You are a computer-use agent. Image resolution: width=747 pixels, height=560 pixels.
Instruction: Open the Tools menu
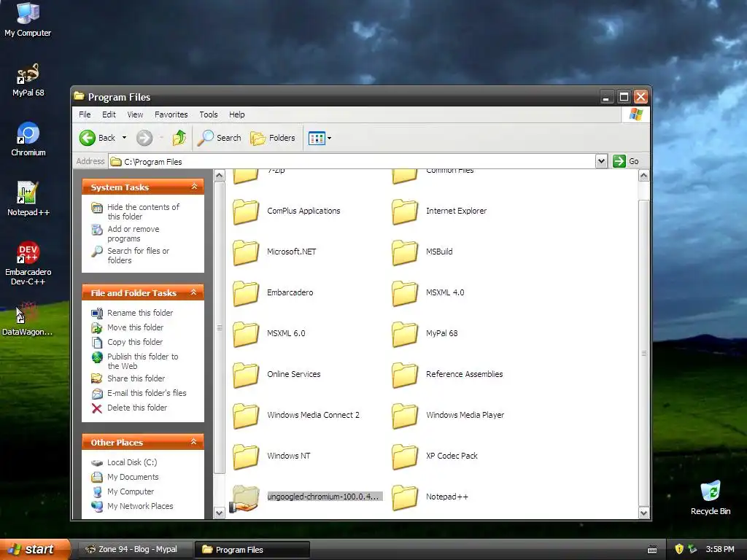click(208, 114)
